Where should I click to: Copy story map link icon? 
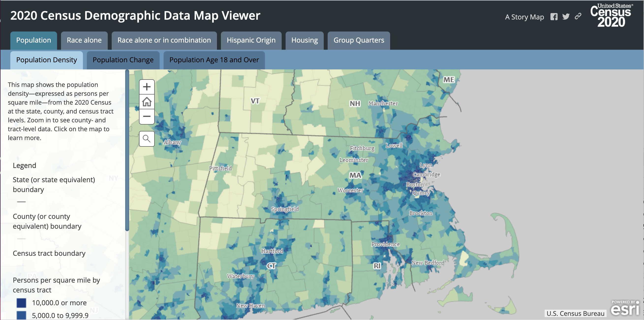(x=578, y=17)
